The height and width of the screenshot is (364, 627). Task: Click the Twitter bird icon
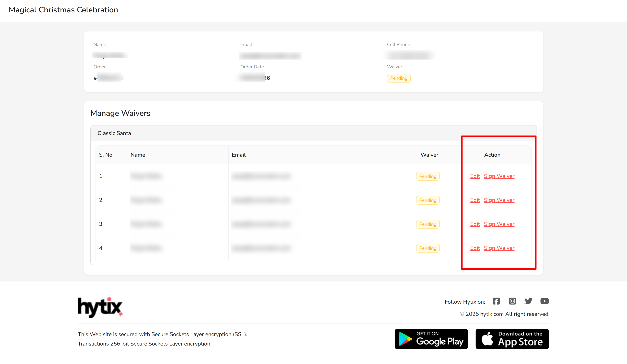528,301
